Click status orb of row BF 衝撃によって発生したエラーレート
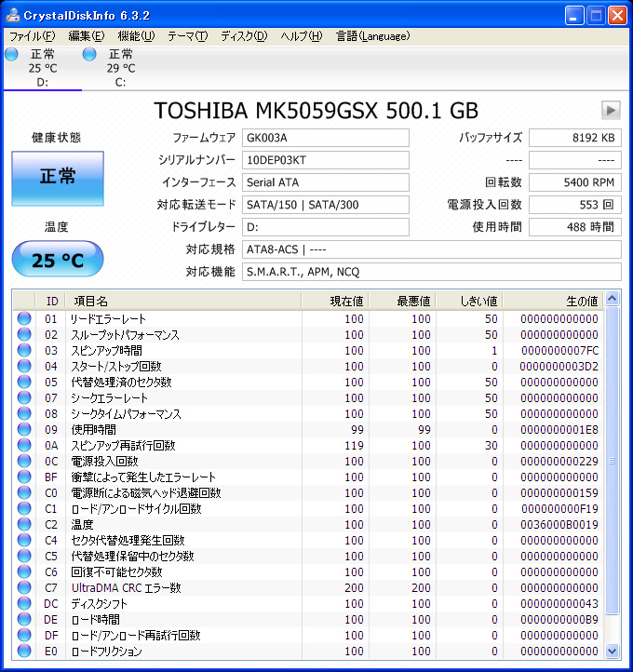 point(24,477)
